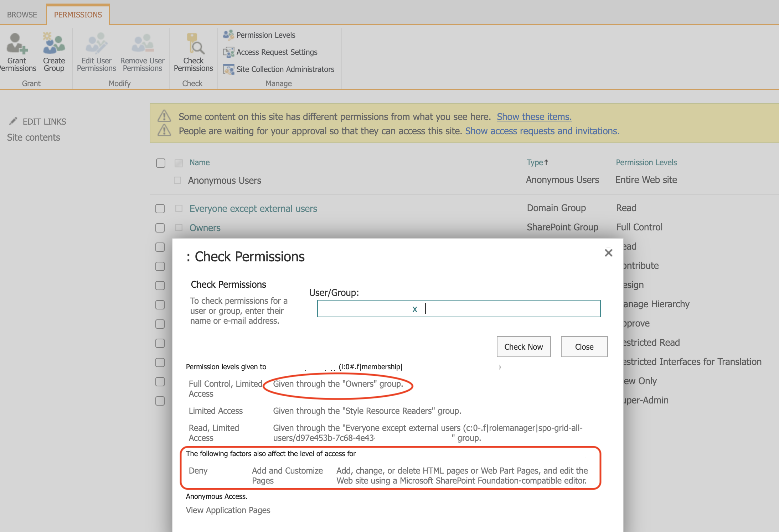
Task: Click inside the User/Group input field
Action: click(459, 308)
